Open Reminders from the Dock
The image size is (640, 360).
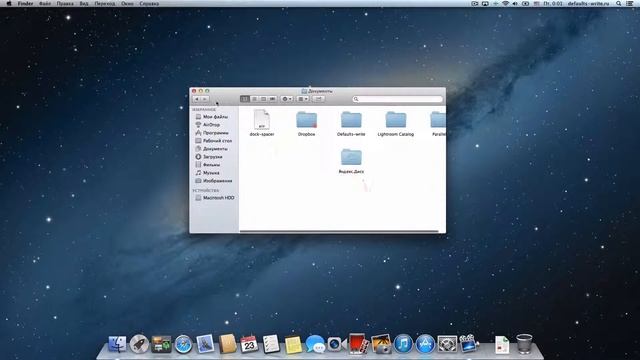(x=271, y=344)
